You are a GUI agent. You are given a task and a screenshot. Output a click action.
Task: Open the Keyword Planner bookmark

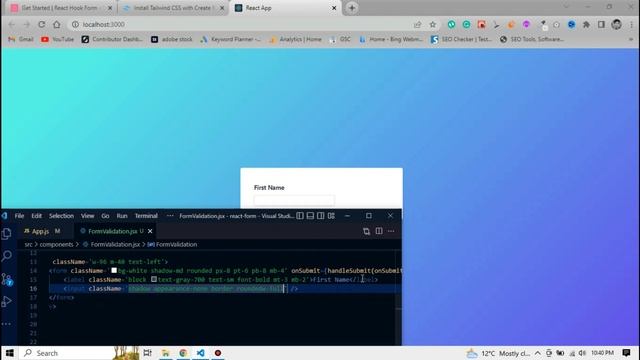(231, 39)
